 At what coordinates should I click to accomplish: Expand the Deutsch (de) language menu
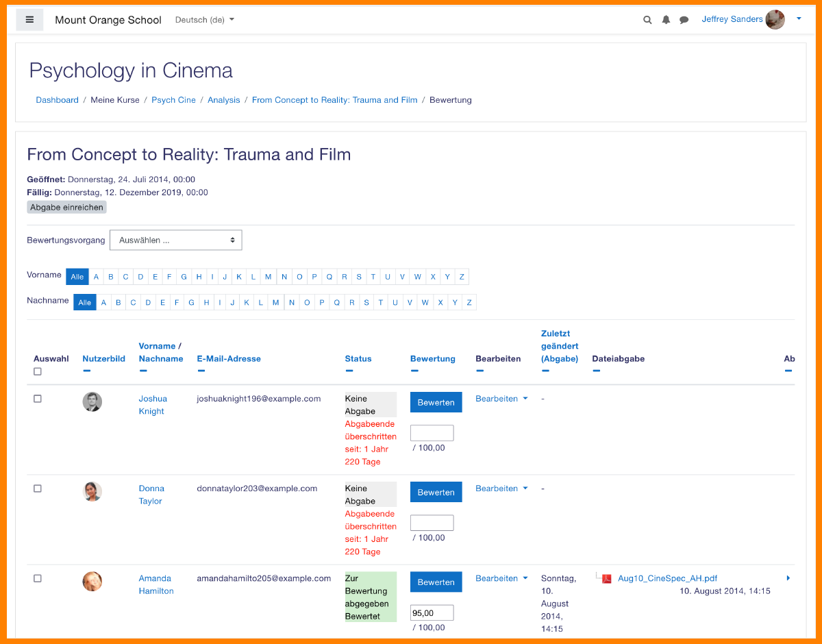click(x=204, y=20)
